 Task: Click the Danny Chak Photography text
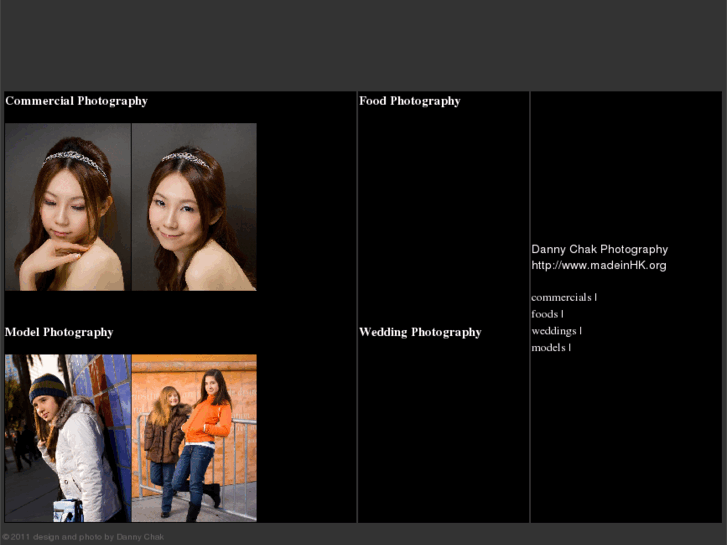tap(599, 250)
